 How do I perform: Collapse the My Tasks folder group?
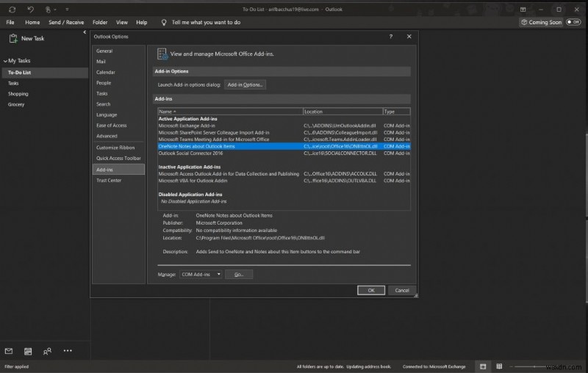pyautogui.click(x=4, y=61)
